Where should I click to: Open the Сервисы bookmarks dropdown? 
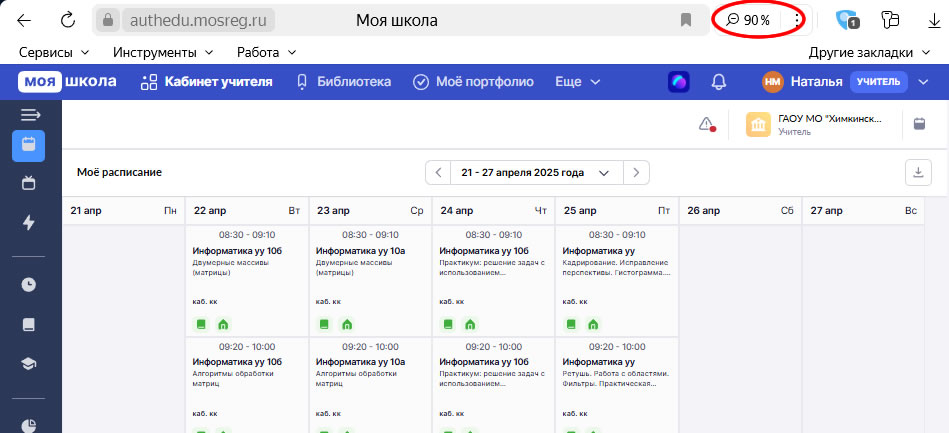click(54, 53)
